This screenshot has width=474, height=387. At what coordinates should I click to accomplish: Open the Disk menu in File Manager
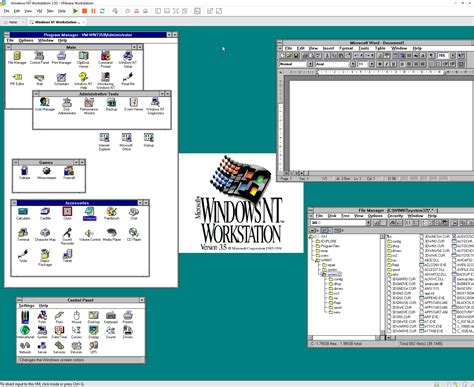(332, 216)
